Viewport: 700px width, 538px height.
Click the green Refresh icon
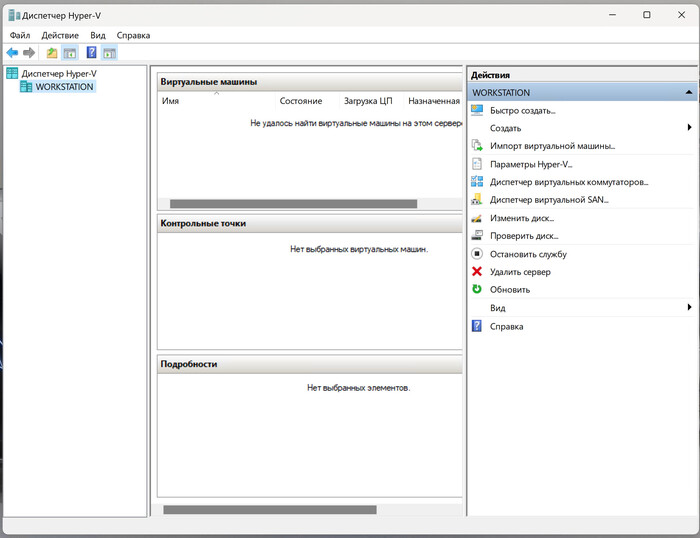(477, 289)
